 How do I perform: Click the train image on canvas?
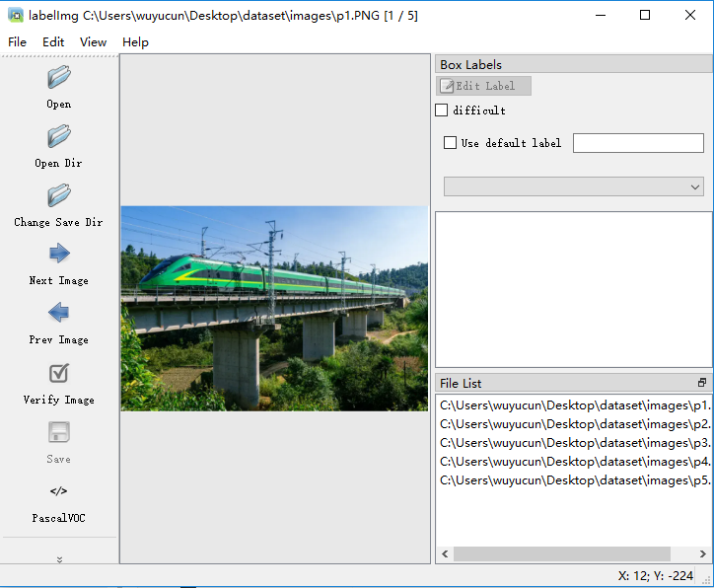(x=274, y=309)
